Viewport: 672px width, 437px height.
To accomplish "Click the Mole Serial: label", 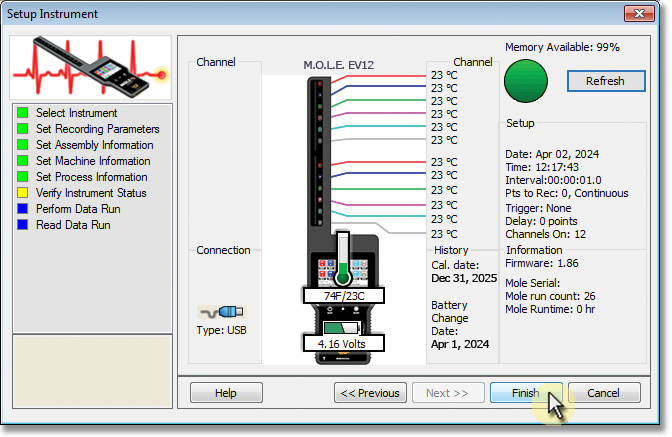I will point(533,283).
